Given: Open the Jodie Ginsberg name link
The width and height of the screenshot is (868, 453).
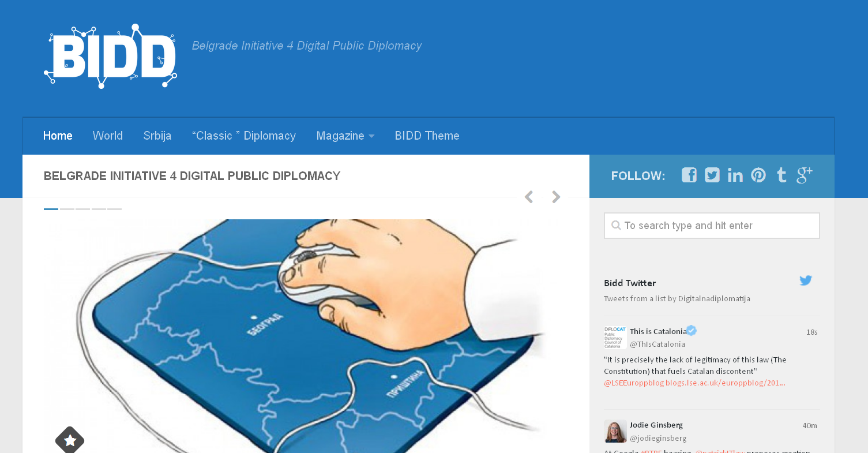Looking at the screenshot, I should pos(656,425).
